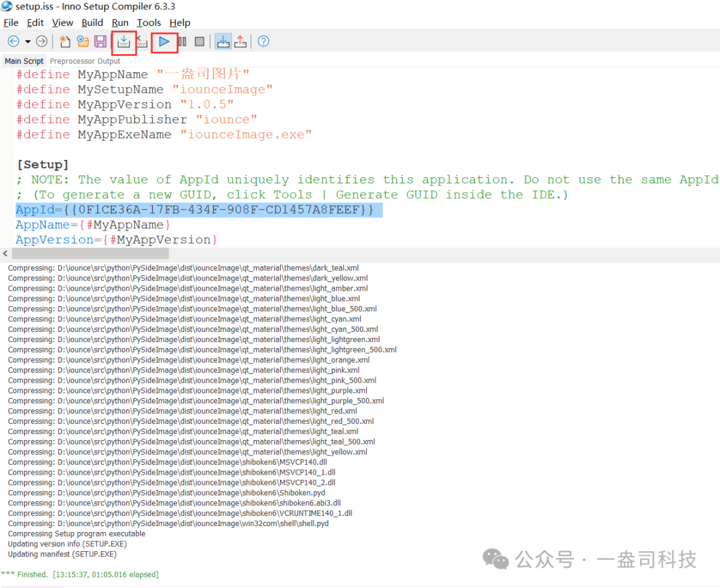Select output line for light_blue.xml

pyautogui.click(x=184, y=299)
